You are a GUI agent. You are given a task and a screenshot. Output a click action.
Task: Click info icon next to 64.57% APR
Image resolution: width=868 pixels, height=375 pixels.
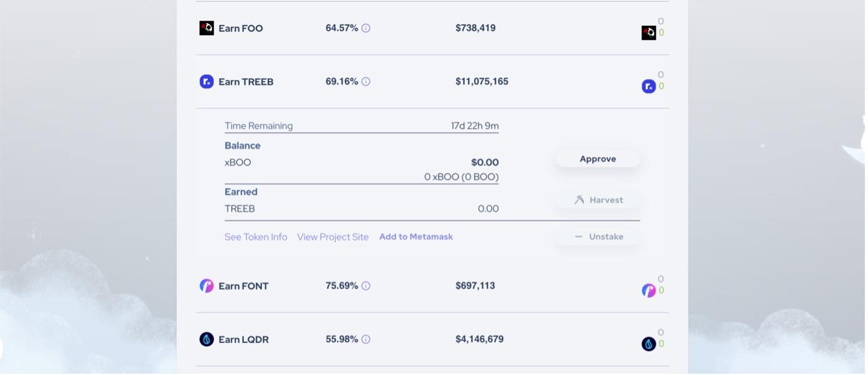[366, 28]
